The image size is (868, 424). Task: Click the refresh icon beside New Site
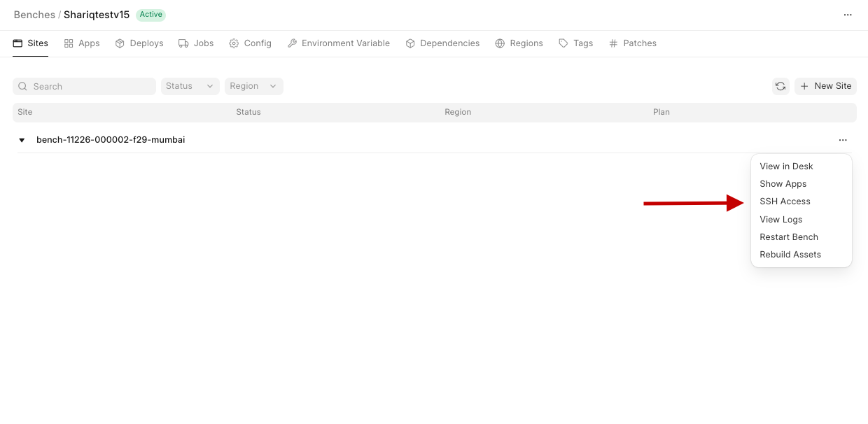(780, 86)
